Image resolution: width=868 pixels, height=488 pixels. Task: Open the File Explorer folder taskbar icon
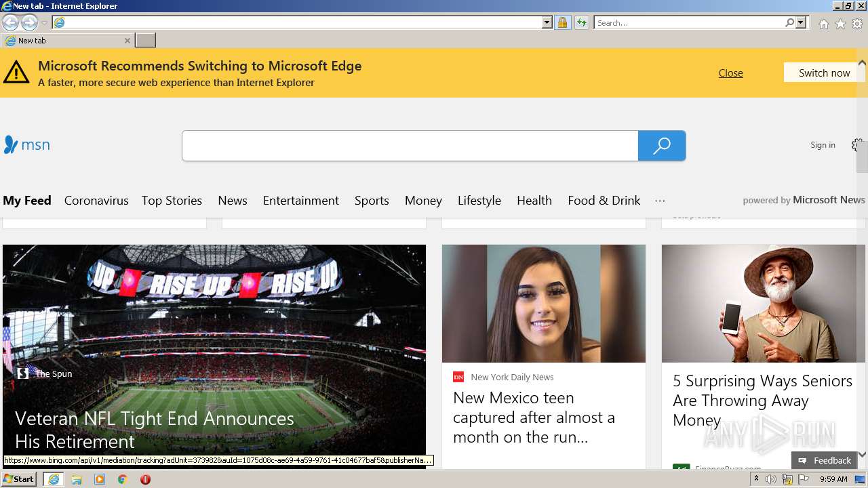click(77, 479)
